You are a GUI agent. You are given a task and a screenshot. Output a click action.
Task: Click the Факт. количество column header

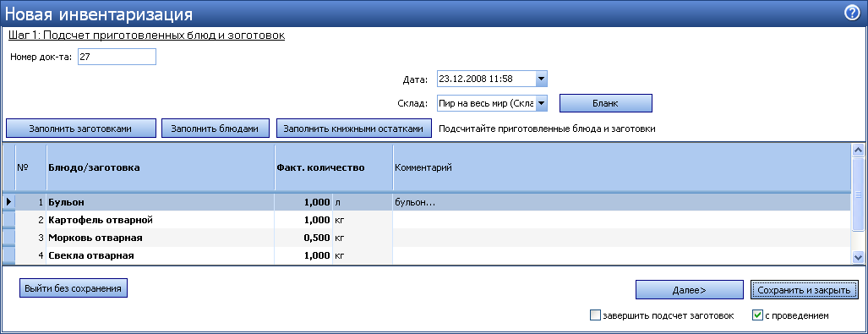coord(334,167)
